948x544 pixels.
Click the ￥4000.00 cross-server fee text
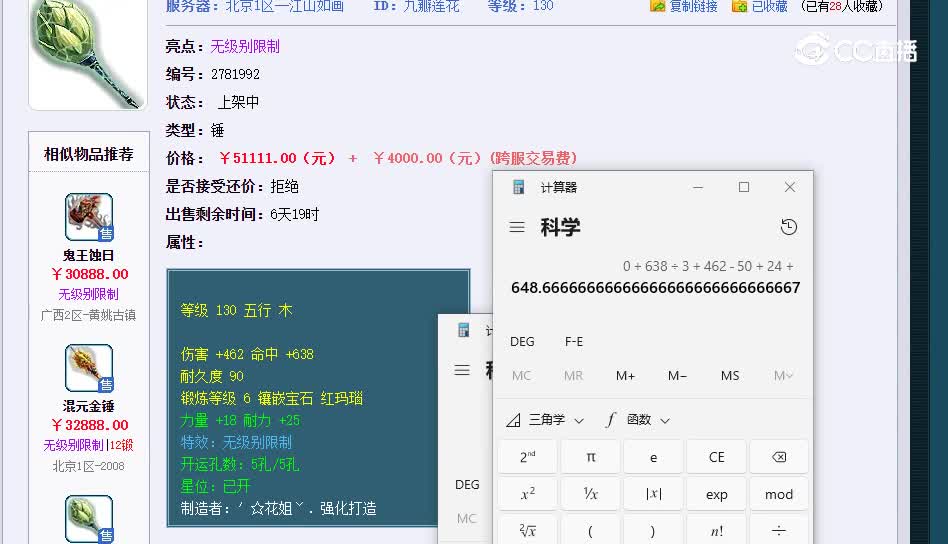pos(475,158)
